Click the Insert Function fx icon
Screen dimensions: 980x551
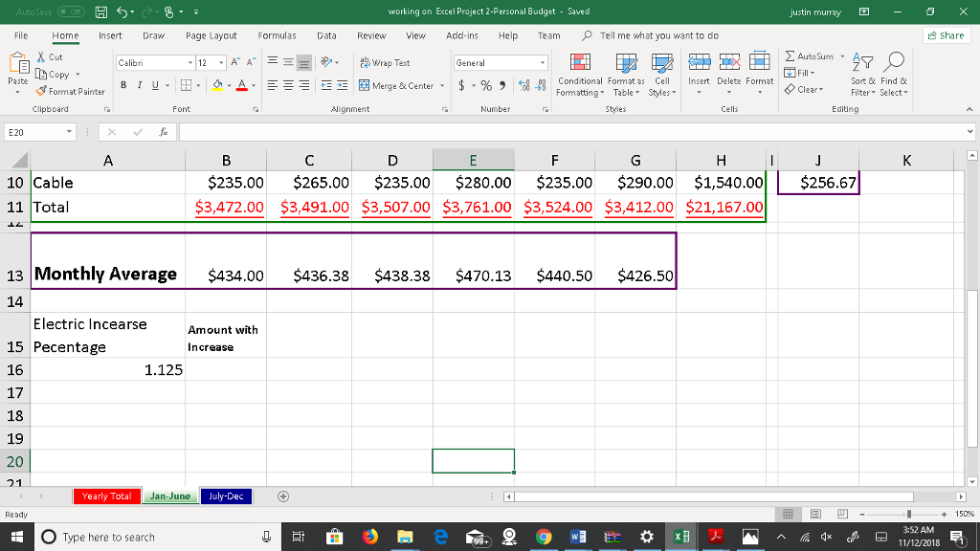coord(163,132)
